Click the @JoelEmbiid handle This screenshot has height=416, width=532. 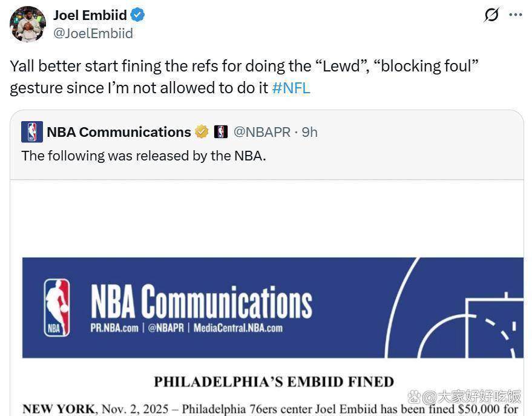93,33
